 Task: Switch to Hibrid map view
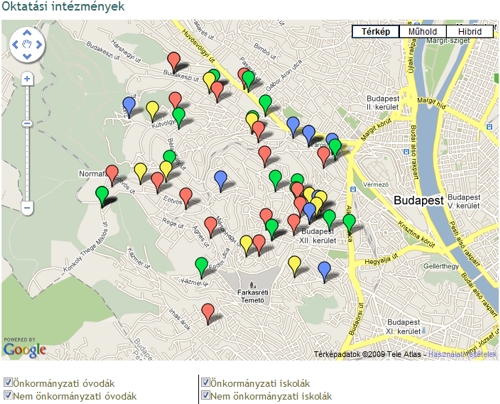click(470, 32)
